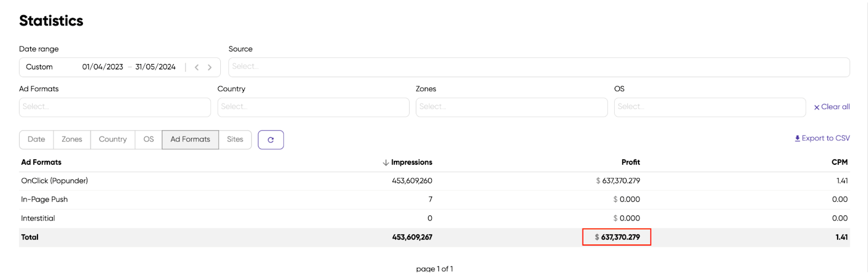Viewport: 868px width, 277px height.
Task: Open the Source select dropdown
Action: coord(539,67)
